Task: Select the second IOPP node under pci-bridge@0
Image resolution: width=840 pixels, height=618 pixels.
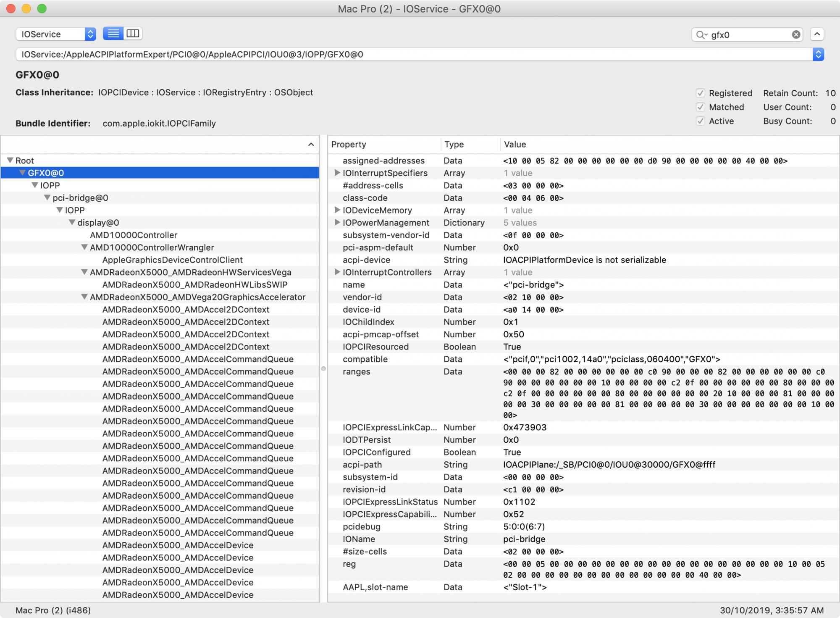Action: pyautogui.click(x=75, y=210)
